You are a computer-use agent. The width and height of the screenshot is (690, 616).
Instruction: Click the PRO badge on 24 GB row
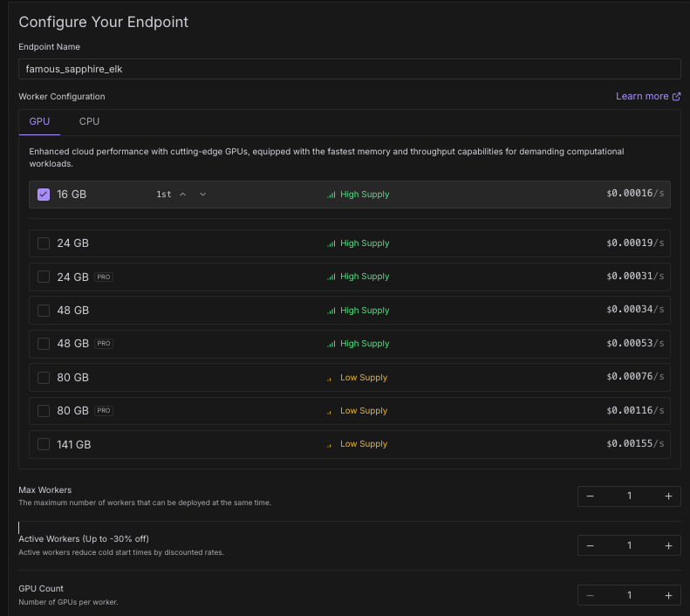click(x=104, y=277)
